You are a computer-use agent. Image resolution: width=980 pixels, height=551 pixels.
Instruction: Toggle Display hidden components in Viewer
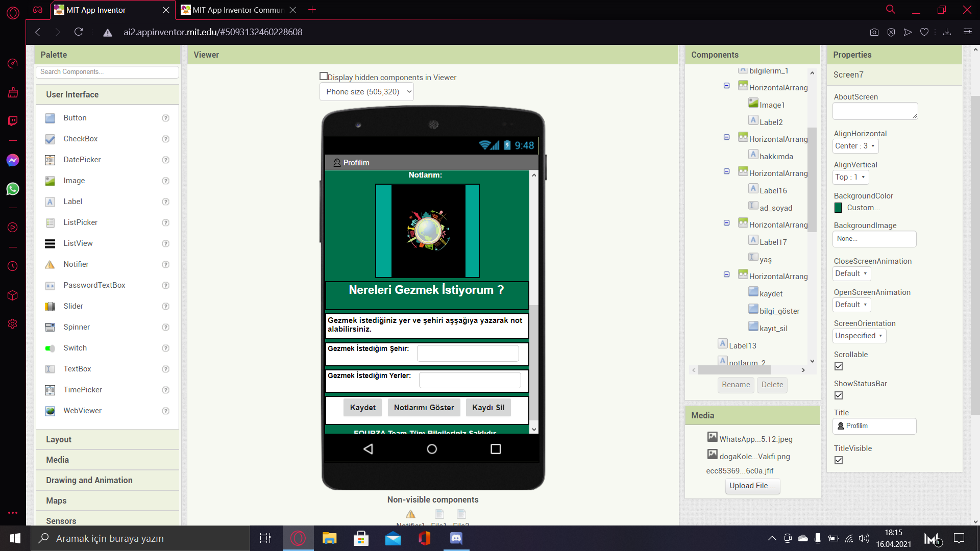pos(323,76)
